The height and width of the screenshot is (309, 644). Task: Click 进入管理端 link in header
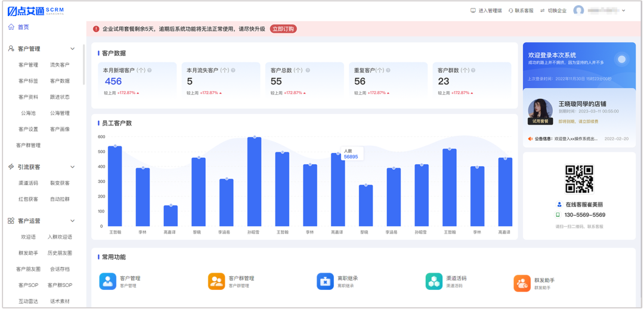(x=490, y=11)
